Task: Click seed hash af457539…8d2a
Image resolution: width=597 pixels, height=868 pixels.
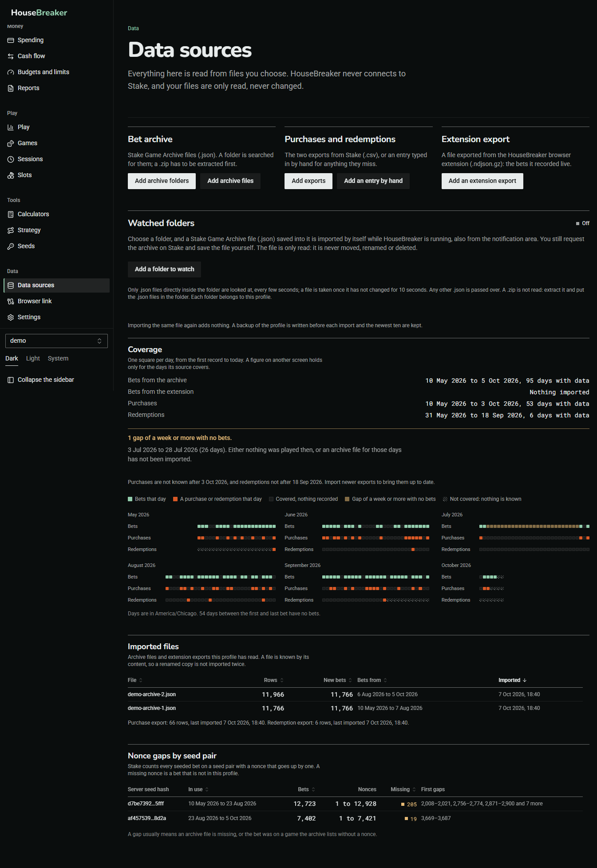Action: 147,818
